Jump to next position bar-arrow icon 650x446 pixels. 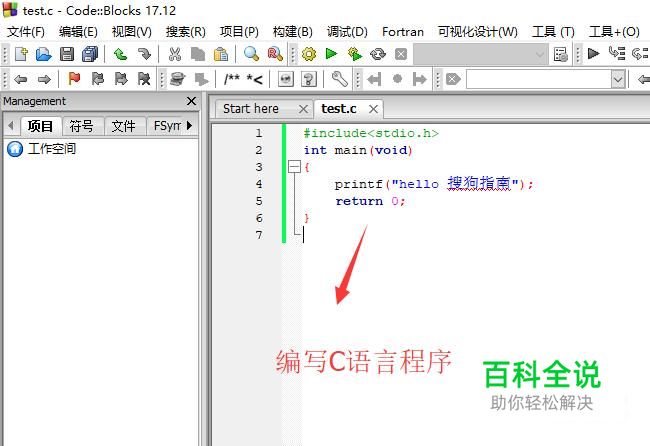(x=420, y=79)
